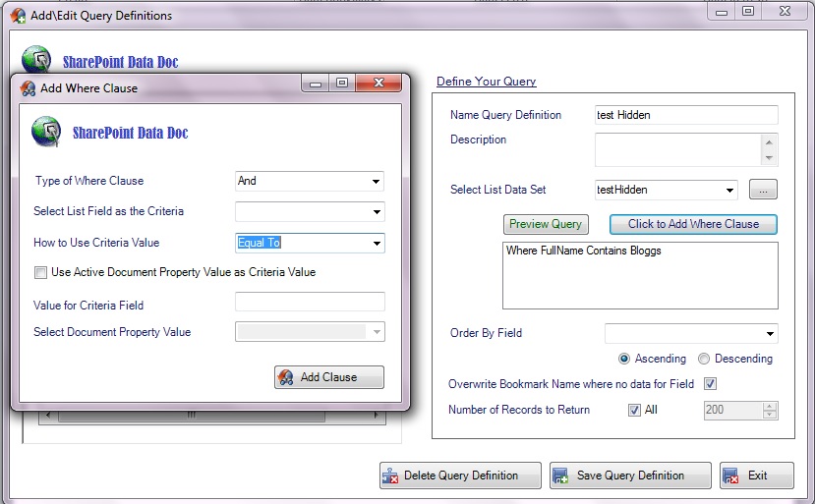Select the Ascending radio button
This screenshot has width=815, height=504.
623,359
